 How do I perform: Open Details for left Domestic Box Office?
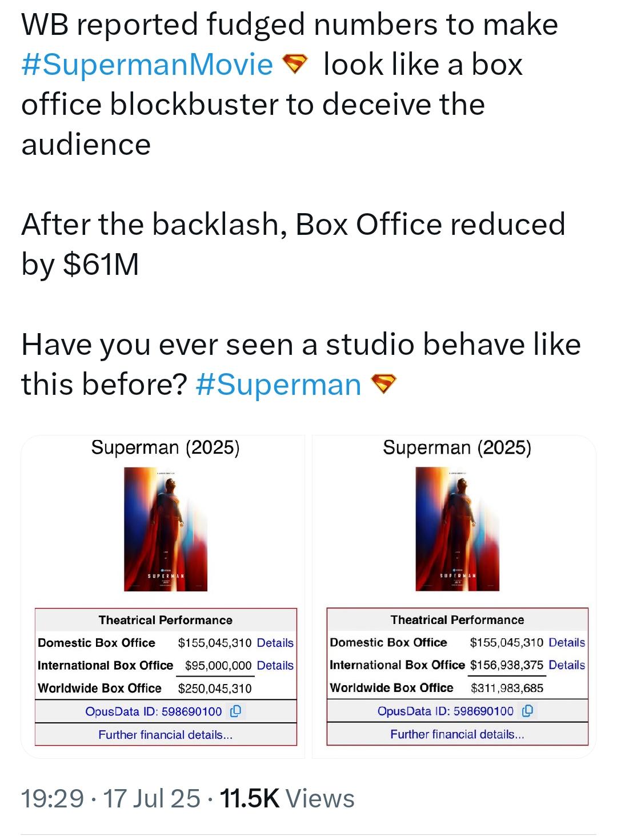pyautogui.click(x=275, y=643)
